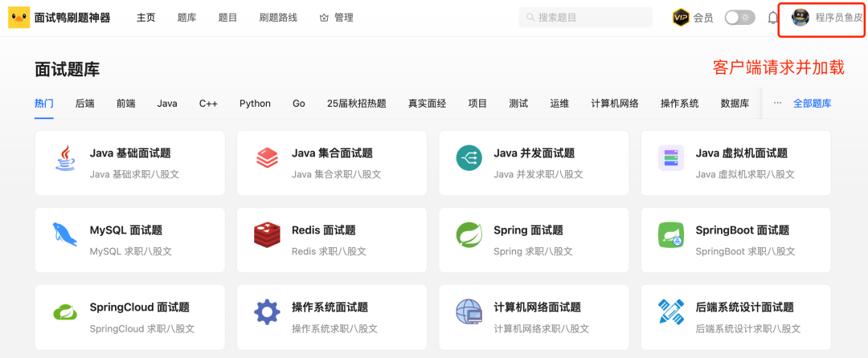The width and height of the screenshot is (868, 358).
Task: Select the 测试 category tab
Action: (518, 104)
